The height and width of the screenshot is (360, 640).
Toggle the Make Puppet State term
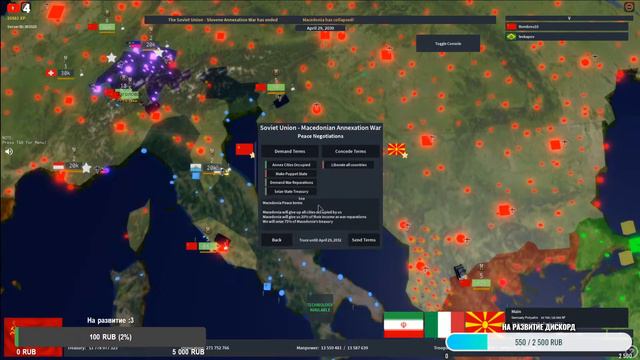291,174
